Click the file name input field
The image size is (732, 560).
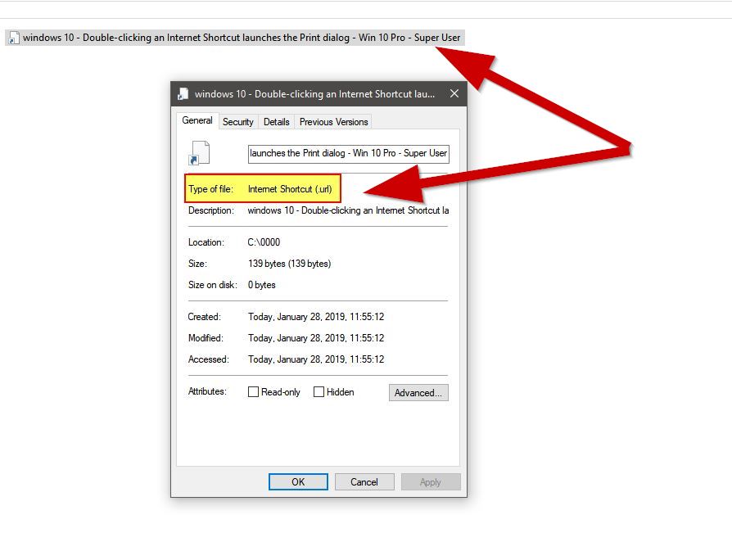pos(348,154)
